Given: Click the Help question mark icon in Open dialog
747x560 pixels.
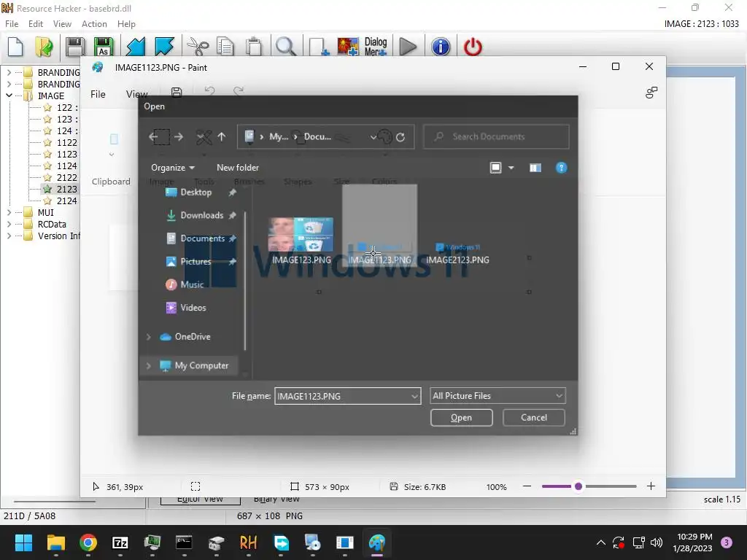Looking at the screenshot, I should click(x=561, y=168).
